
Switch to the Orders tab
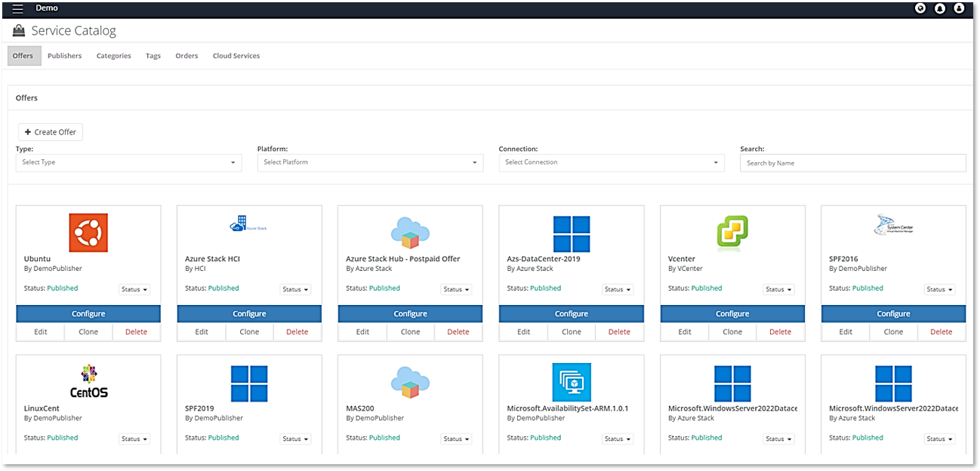186,56
